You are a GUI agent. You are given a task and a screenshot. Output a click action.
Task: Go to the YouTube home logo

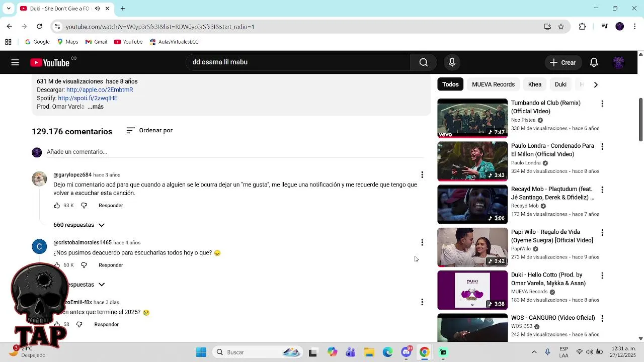[x=50, y=62]
